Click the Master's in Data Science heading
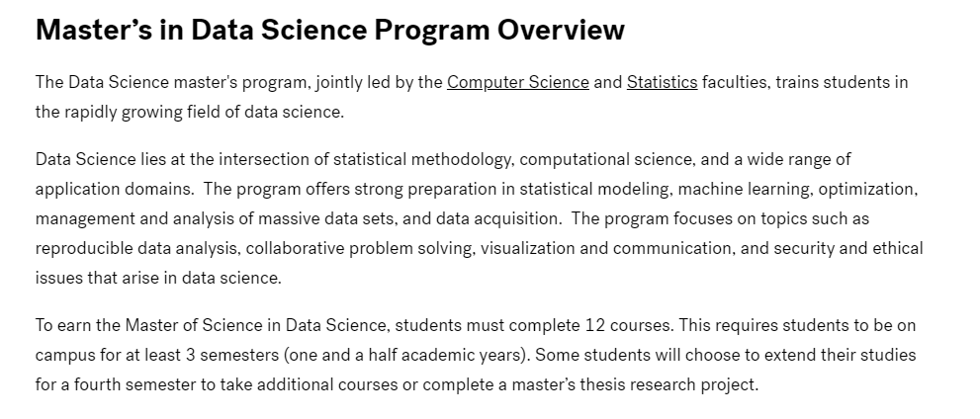 329,31
